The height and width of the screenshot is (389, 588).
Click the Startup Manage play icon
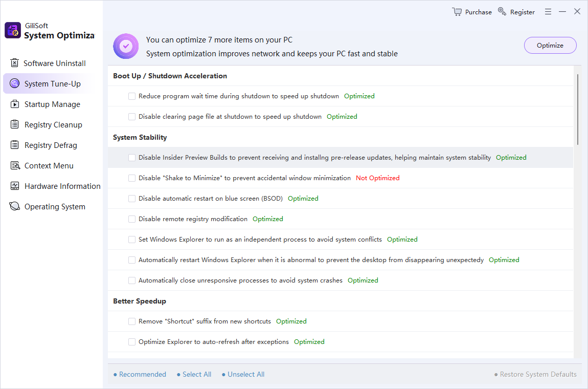point(15,104)
